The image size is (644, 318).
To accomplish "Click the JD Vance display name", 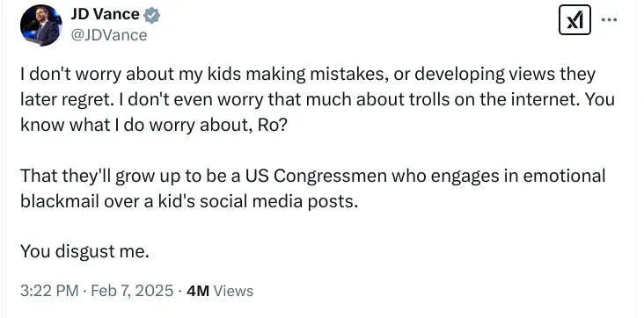I will pos(106,14).
